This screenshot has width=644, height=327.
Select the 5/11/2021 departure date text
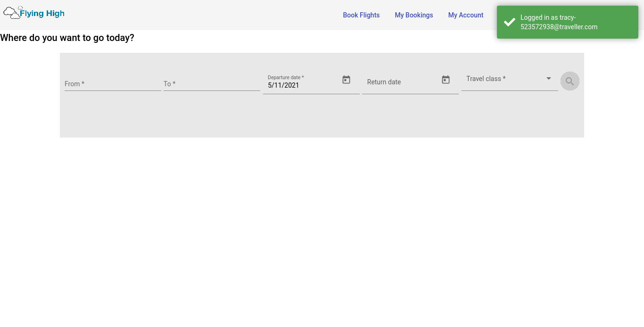click(283, 85)
